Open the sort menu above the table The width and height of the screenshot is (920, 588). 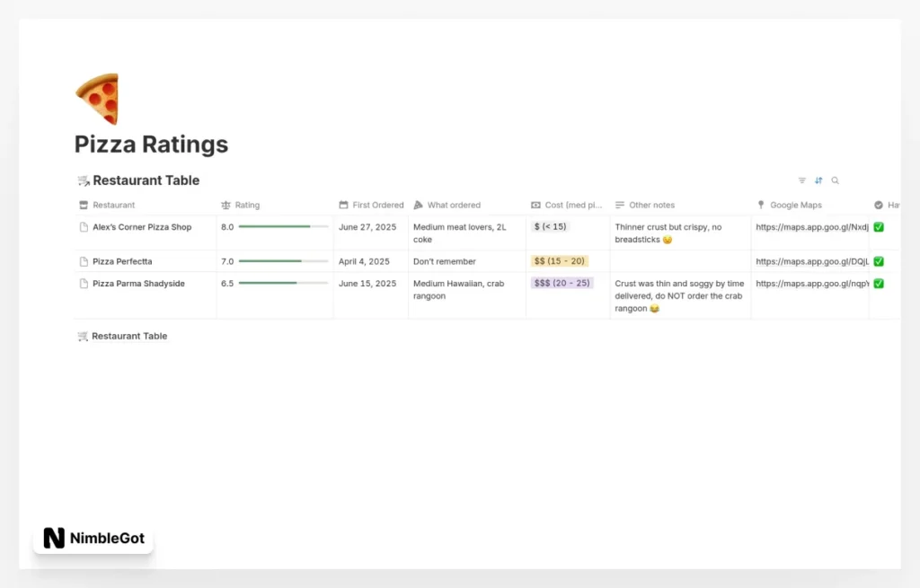click(x=818, y=180)
